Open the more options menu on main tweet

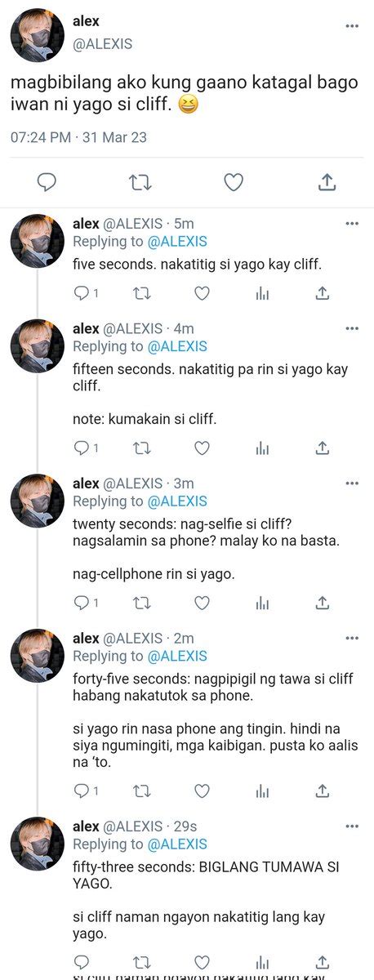coord(352,25)
